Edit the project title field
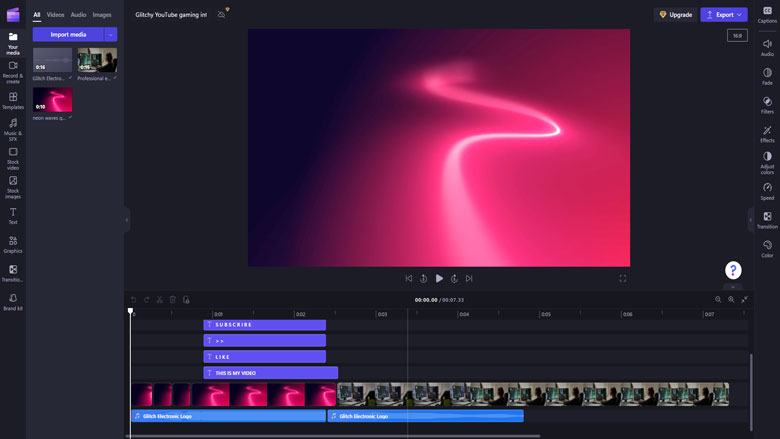 tap(171, 15)
